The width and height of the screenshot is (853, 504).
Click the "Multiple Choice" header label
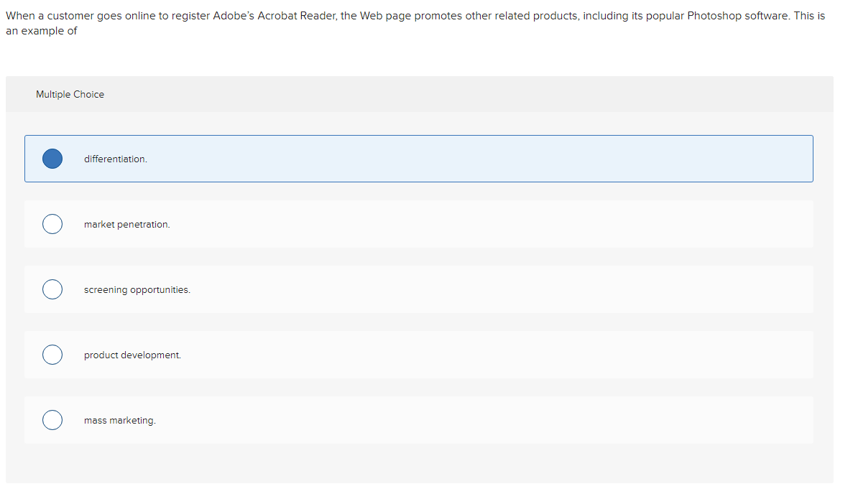pos(70,94)
